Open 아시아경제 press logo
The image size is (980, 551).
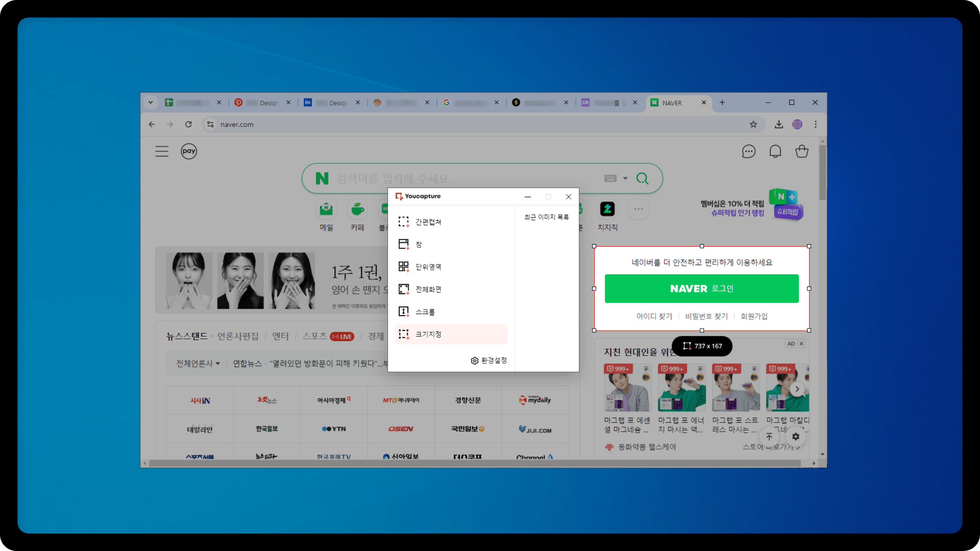(x=334, y=400)
